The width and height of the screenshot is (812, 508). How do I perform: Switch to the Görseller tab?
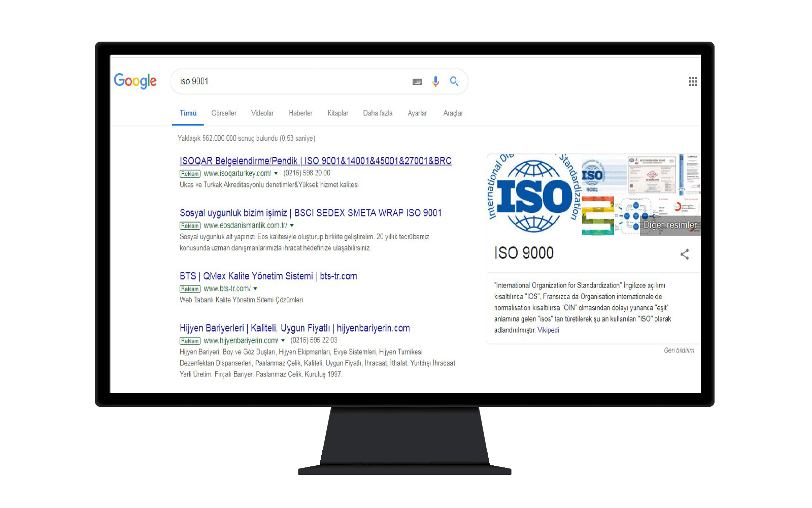pos(224,113)
